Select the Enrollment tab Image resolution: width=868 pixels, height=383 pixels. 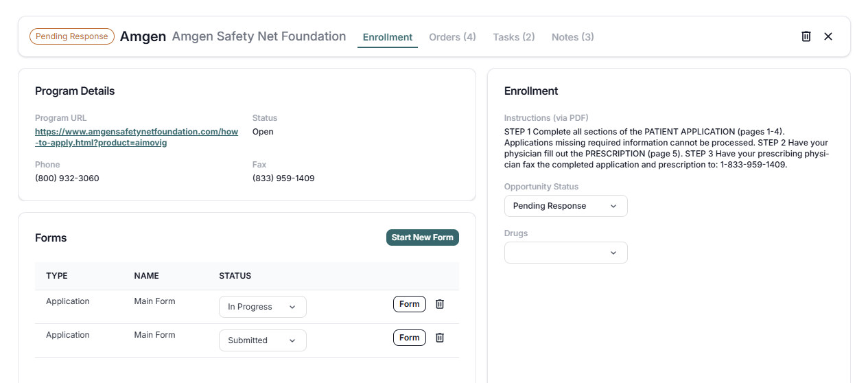(x=388, y=37)
